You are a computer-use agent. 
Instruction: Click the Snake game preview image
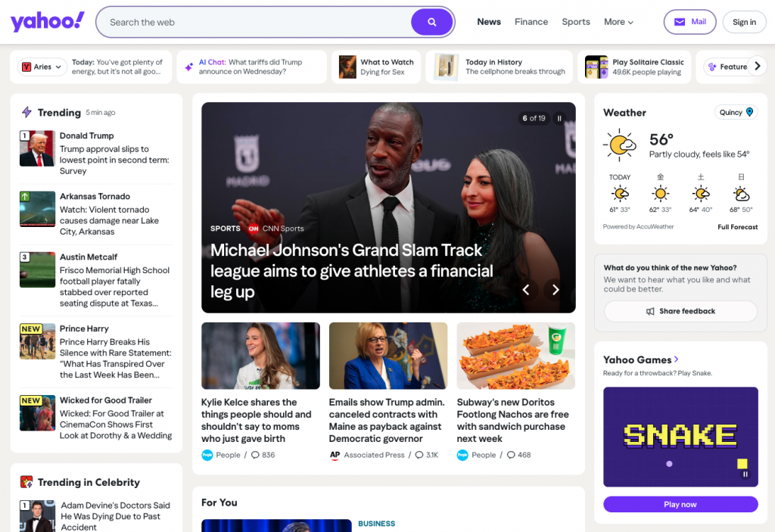680,437
